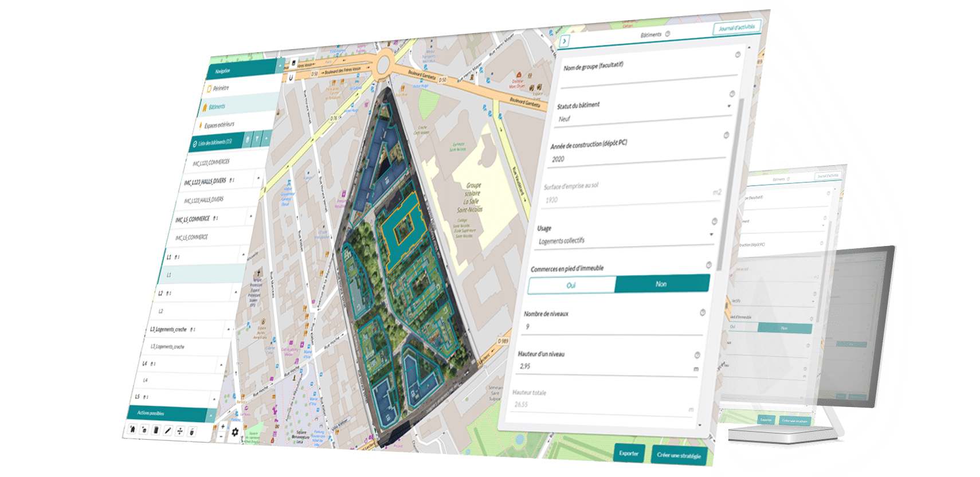Click the check-circle icon before Liste des bâtiments
This screenshot has width=980, height=477.
click(x=195, y=144)
